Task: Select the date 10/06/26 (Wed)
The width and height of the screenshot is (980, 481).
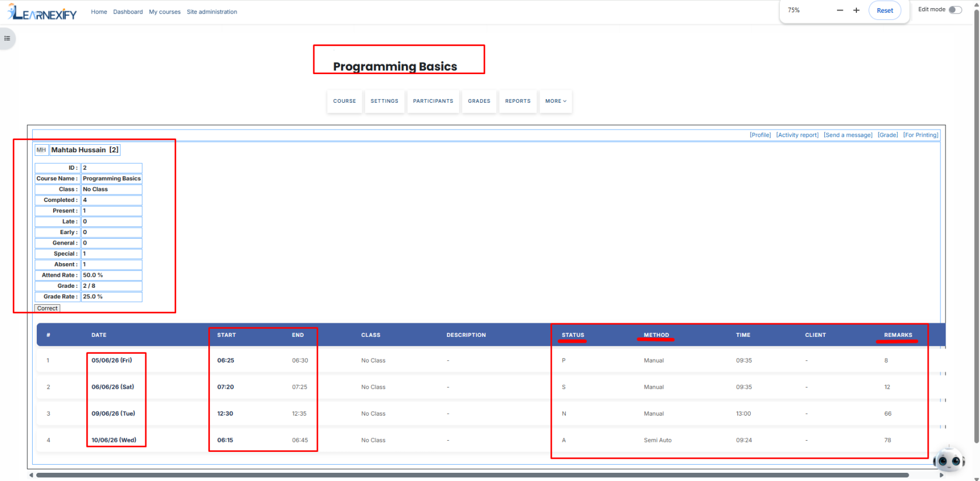Action: coord(114,440)
